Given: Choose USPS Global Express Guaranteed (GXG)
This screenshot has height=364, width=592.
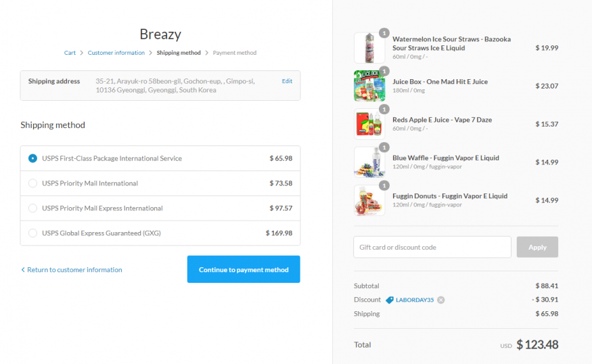Looking at the screenshot, I should click(32, 233).
